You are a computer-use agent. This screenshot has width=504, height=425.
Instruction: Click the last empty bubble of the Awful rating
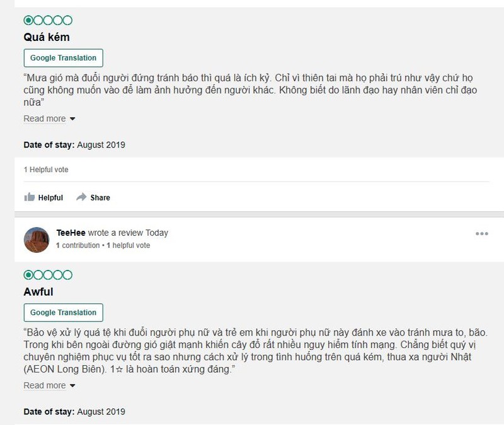click(68, 275)
